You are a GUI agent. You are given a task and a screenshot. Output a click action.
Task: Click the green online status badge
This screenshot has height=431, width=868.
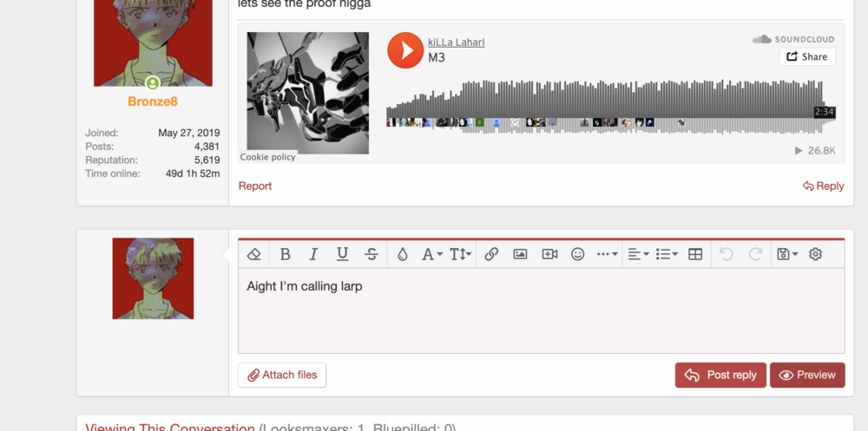[152, 83]
